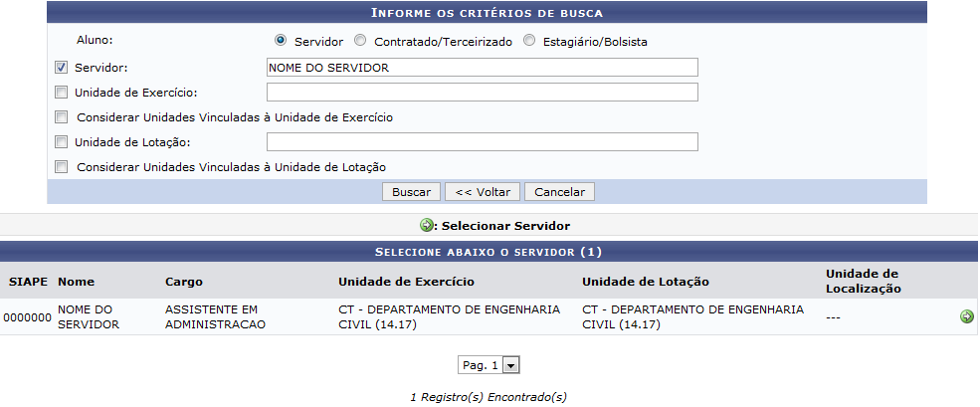Click the Cancelar button
The width and height of the screenshot is (980, 407).
(x=559, y=192)
